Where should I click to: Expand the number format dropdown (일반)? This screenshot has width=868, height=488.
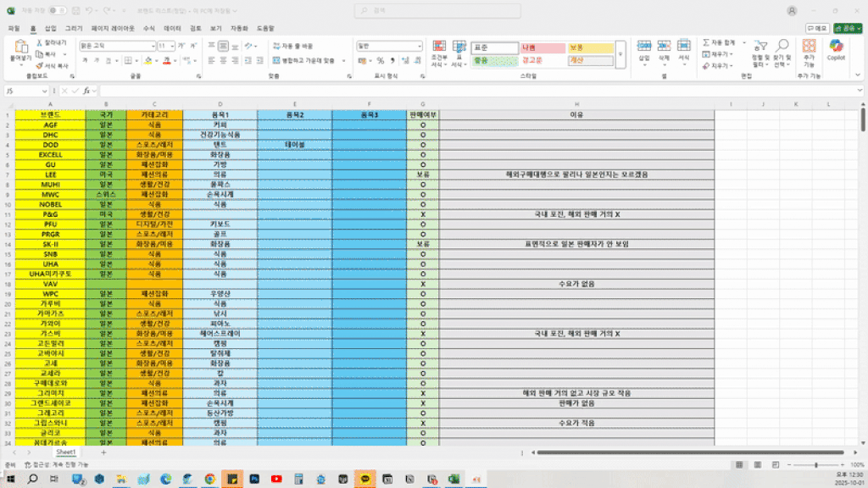tap(389, 46)
